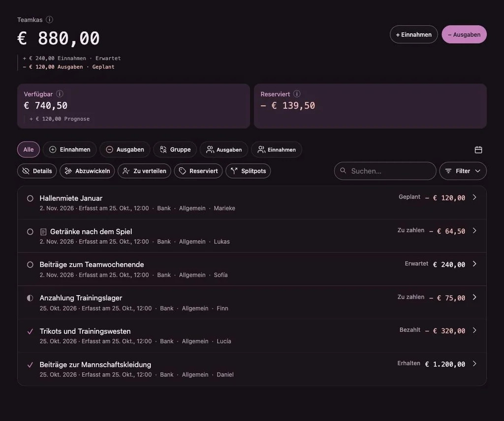Click the receipt icon on Getränke nach dem Spiel

[43, 232]
